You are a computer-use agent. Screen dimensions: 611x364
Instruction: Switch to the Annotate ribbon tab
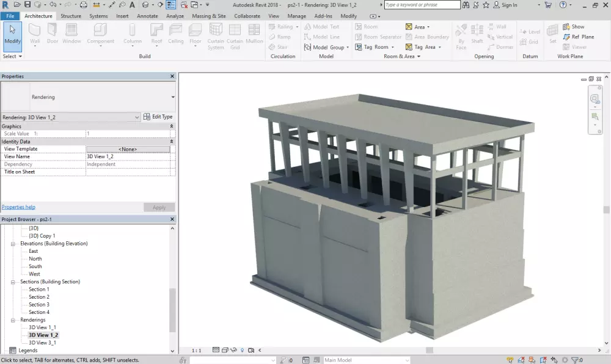(x=147, y=16)
